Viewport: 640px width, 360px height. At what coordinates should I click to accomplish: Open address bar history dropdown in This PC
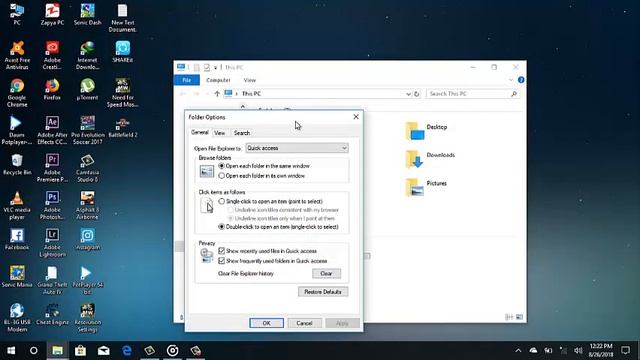click(x=408, y=94)
